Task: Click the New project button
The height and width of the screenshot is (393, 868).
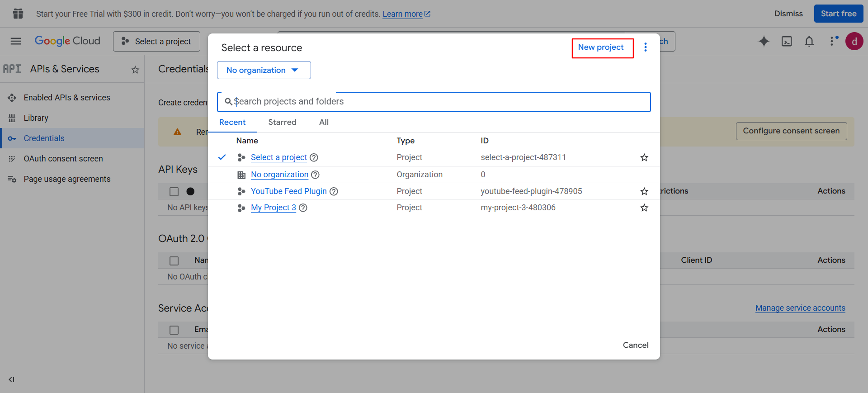Action: 601,47
